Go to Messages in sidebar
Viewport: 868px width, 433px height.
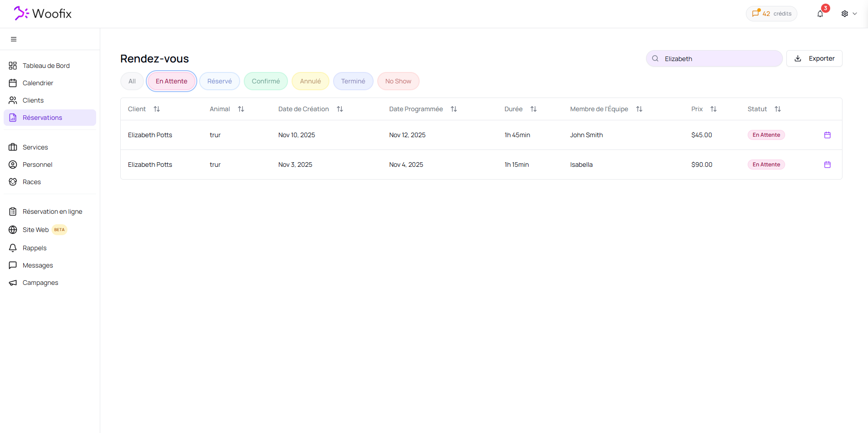38,265
